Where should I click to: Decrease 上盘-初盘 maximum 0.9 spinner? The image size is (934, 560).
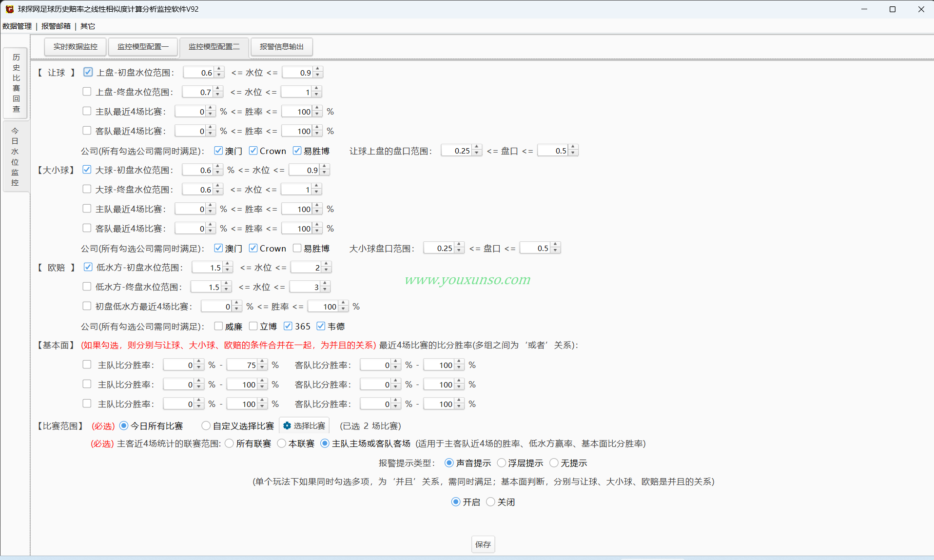pos(318,75)
